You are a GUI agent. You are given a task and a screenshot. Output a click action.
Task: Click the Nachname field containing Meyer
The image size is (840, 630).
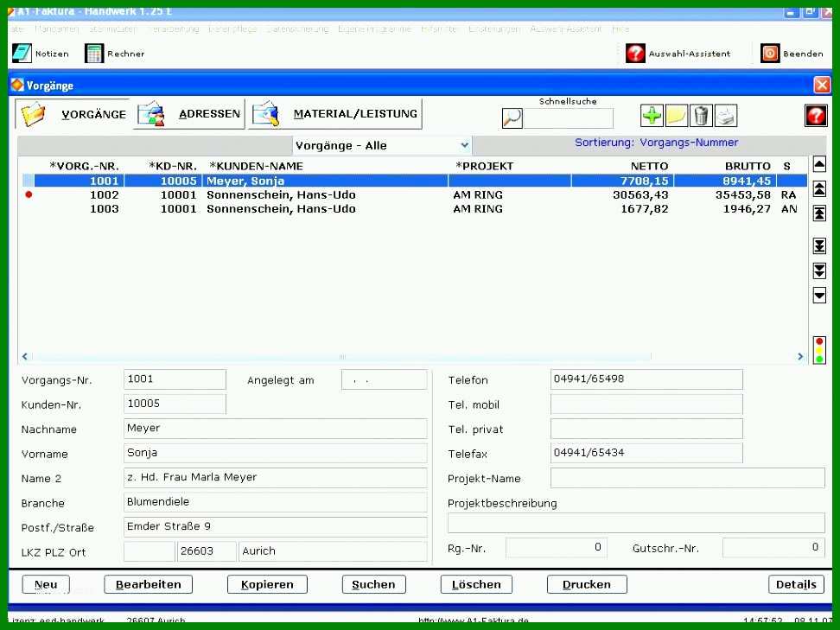[276, 429]
